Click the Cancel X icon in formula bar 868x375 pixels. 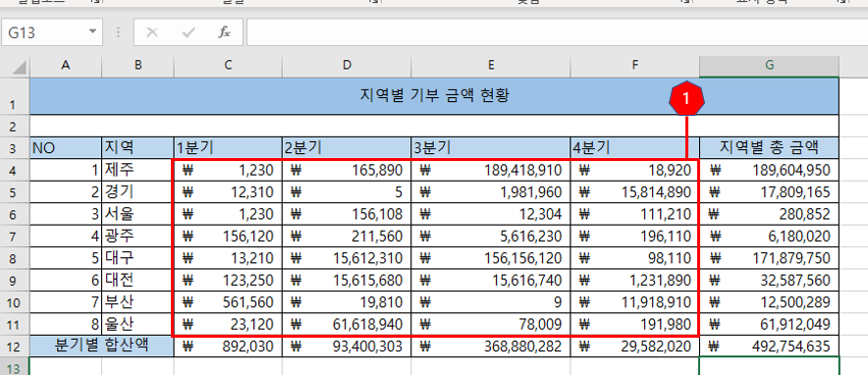[x=151, y=32]
